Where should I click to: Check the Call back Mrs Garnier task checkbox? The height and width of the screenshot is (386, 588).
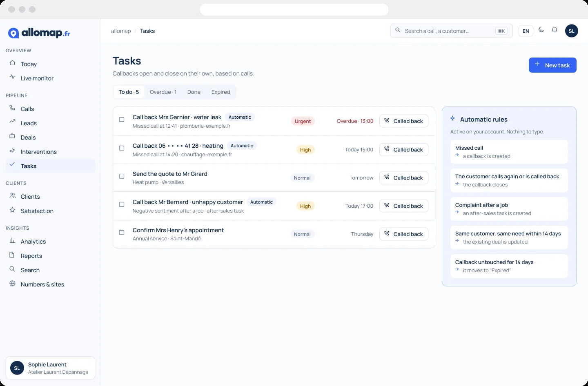point(122,120)
